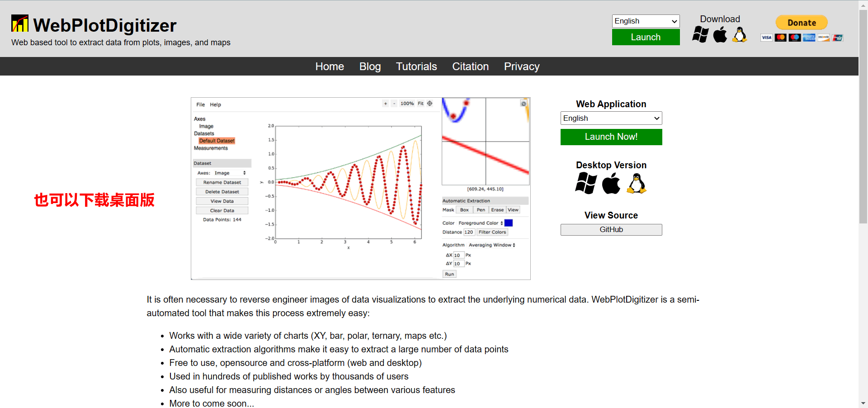Open the Tutorials menu item

416,66
